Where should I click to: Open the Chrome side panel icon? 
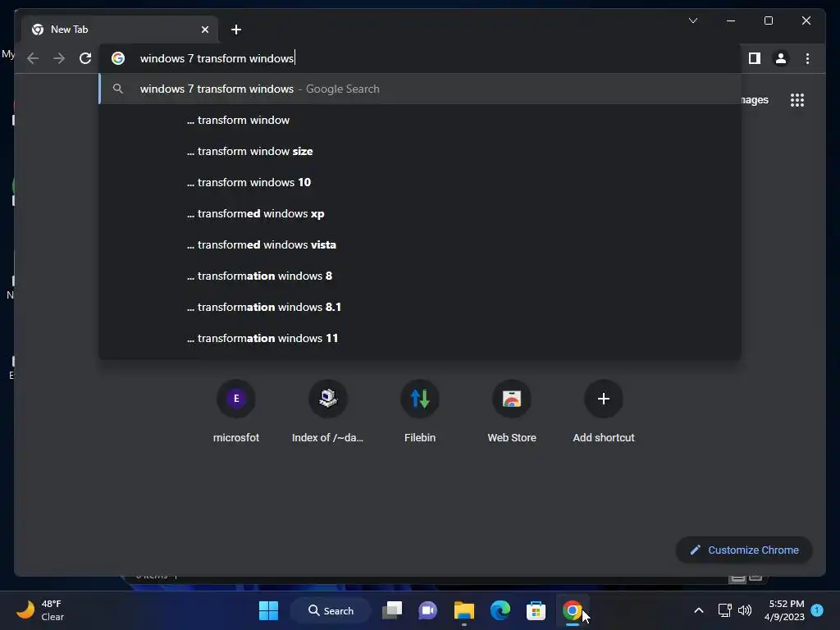coord(755,58)
